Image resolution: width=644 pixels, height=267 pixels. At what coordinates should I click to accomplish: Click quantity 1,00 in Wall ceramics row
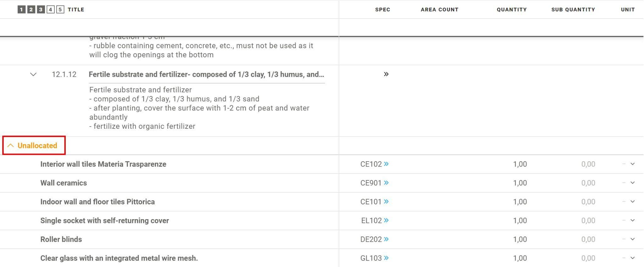[x=520, y=183]
